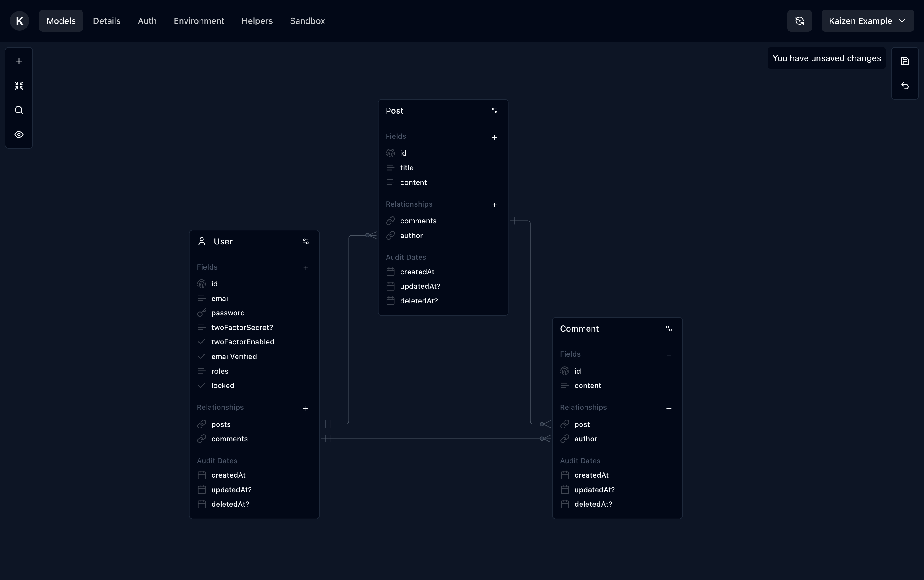Open the Kaizen Example project dropdown
924x580 pixels.
[x=867, y=21]
